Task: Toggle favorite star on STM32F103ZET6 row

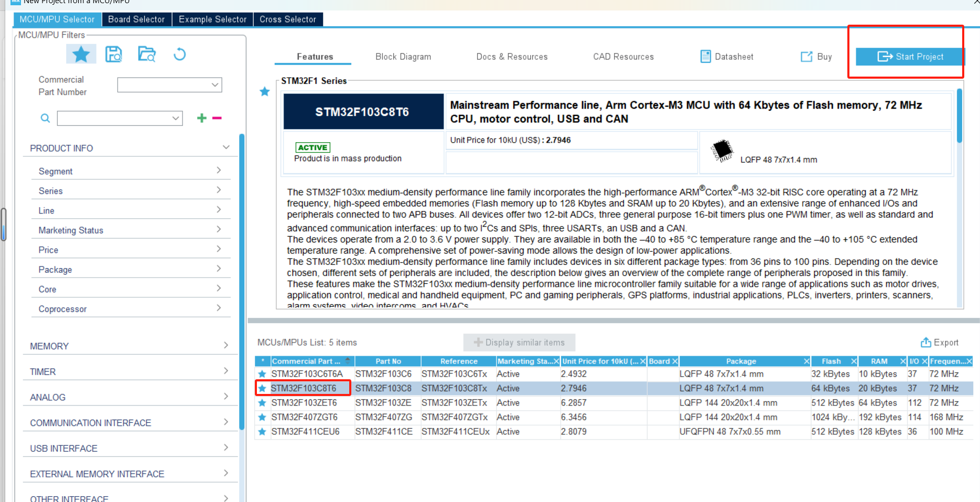Action: click(x=262, y=402)
